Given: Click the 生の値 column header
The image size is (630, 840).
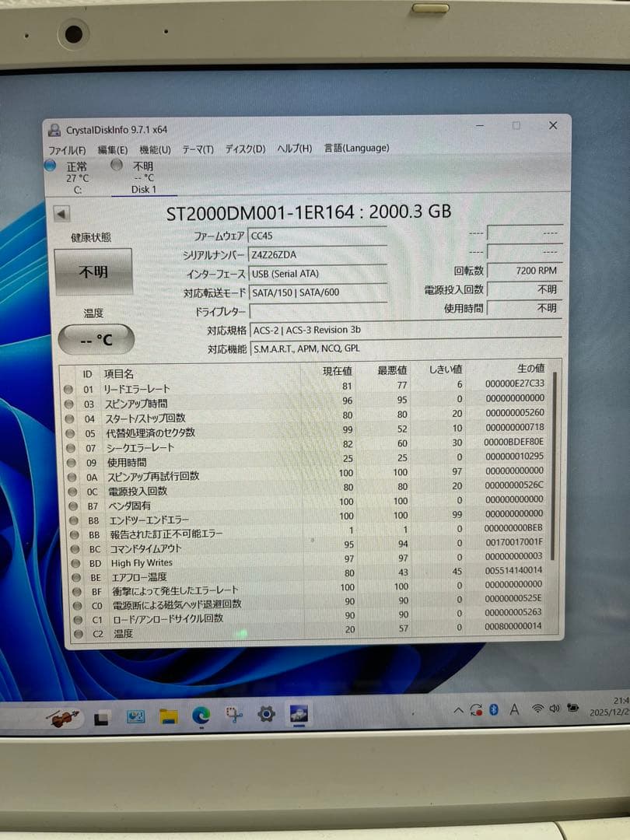Looking at the screenshot, I should [531, 368].
